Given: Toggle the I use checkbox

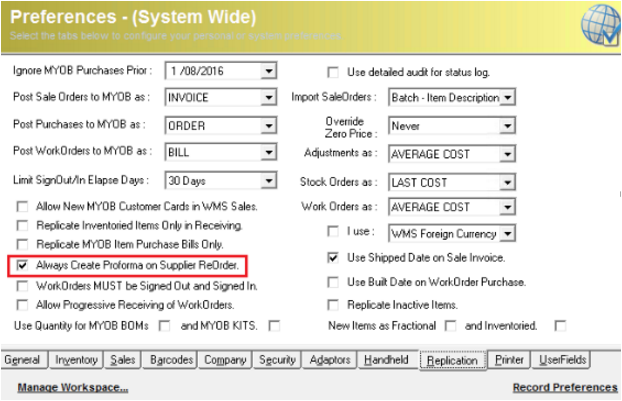Looking at the screenshot, I should [333, 231].
